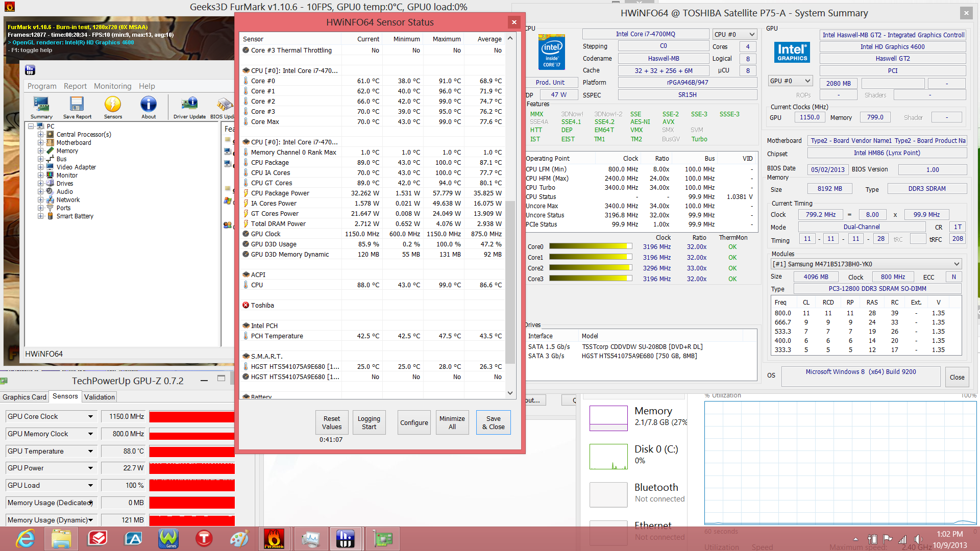Click Sensor Status scrollbar down arrow

[510, 393]
